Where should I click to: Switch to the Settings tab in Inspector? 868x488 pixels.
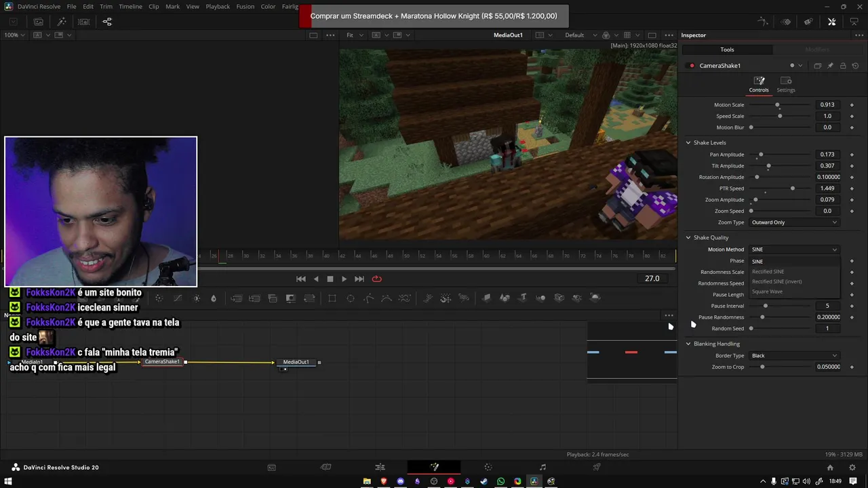(786, 85)
